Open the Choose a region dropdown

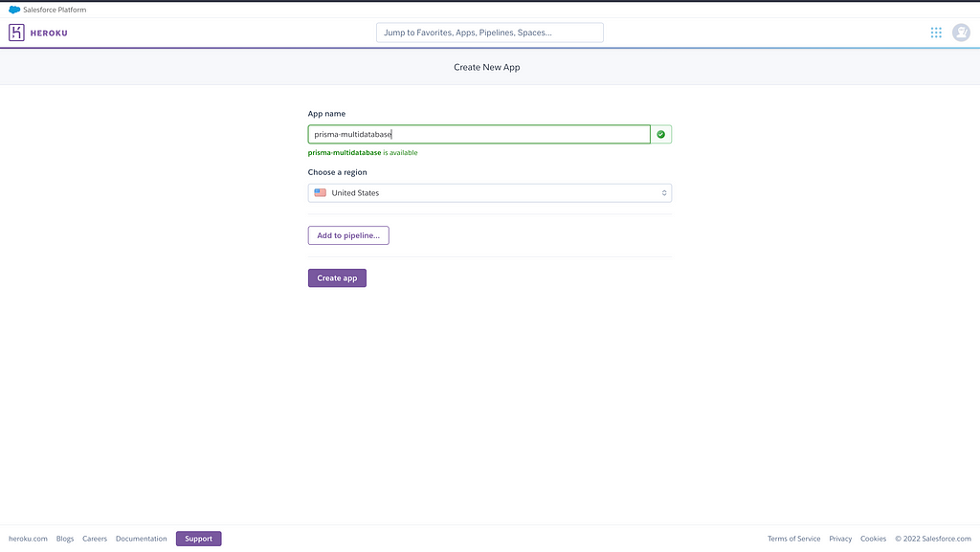[x=489, y=193]
